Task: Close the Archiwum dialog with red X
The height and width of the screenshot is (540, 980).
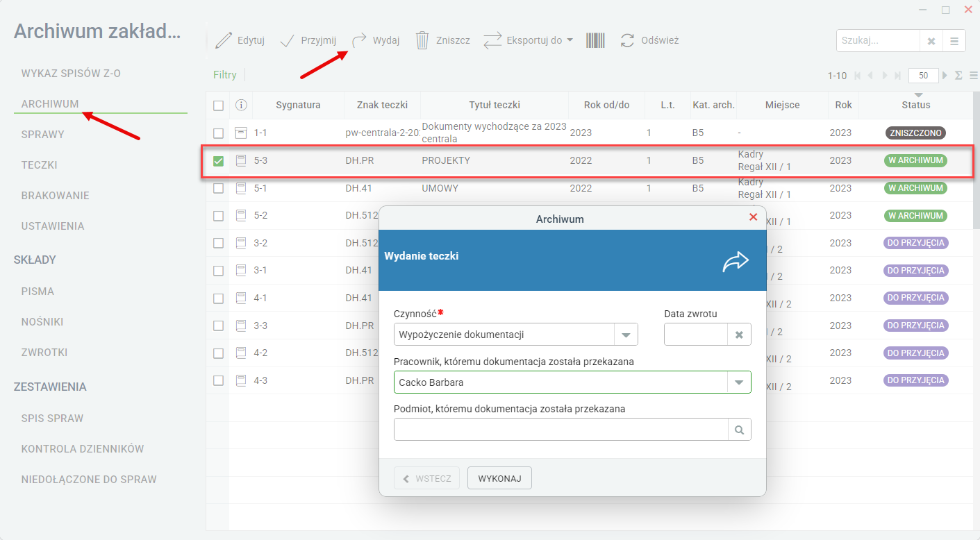Action: (754, 217)
